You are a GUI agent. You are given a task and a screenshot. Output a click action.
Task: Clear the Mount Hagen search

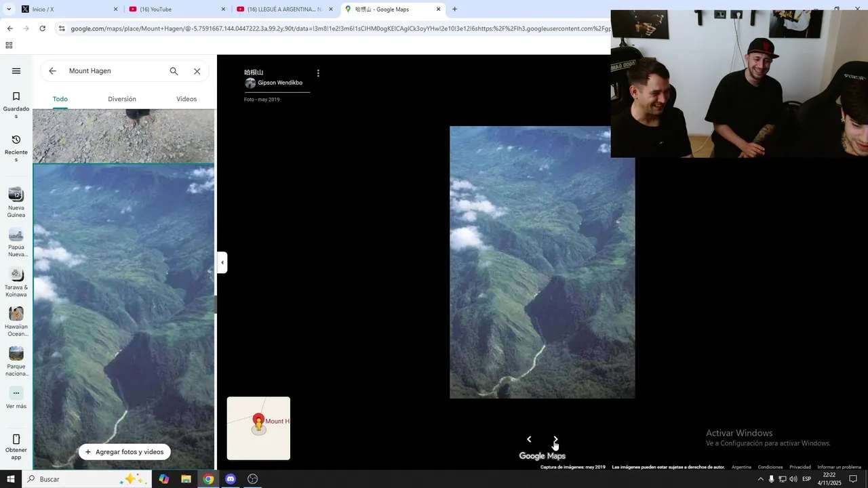pos(197,71)
